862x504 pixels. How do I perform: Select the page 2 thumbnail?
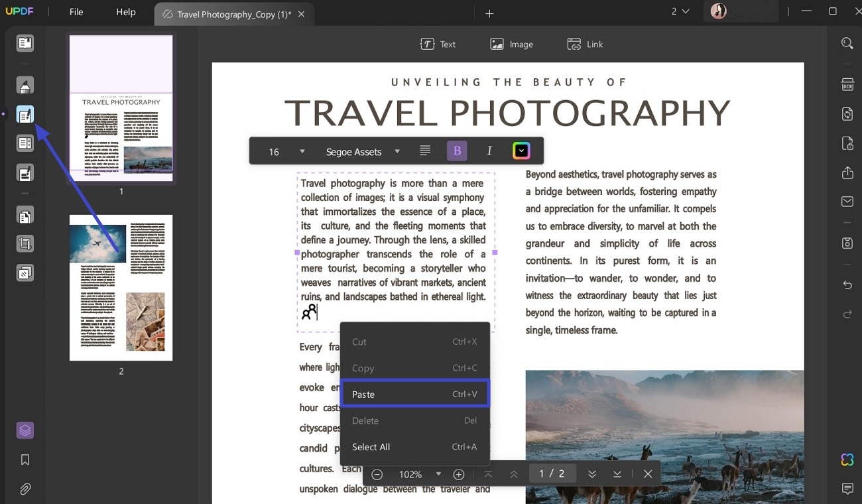tap(121, 288)
